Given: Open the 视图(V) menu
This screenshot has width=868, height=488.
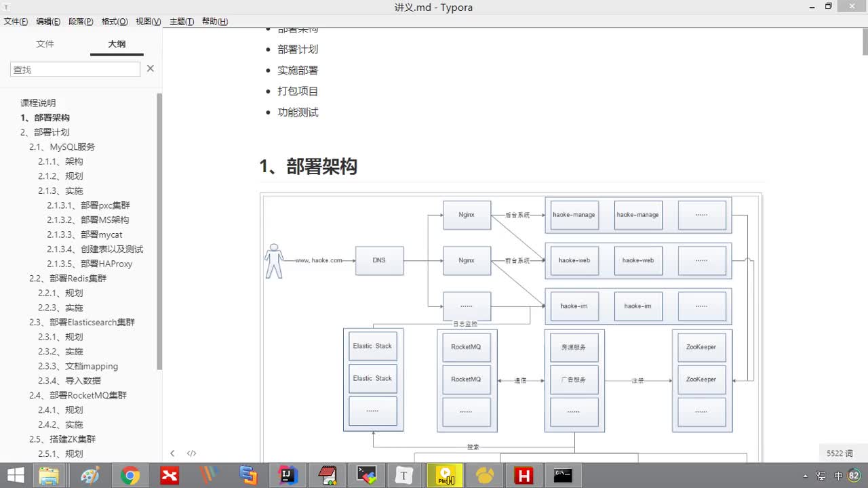Looking at the screenshot, I should tap(148, 22).
